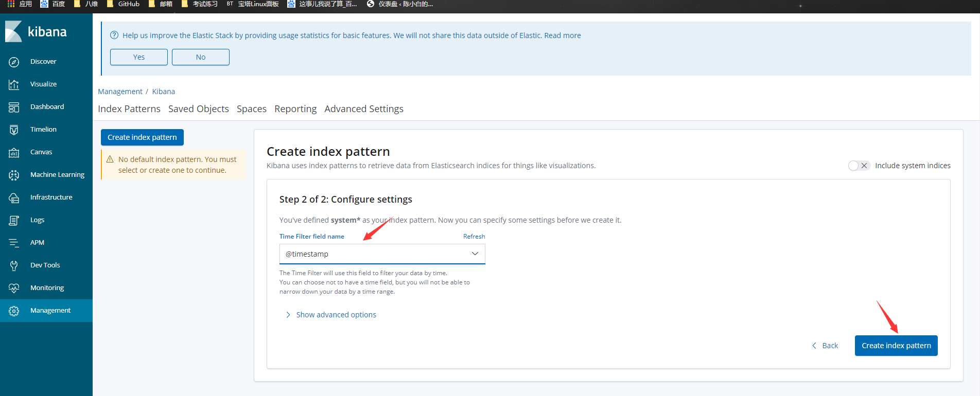The height and width of the screenshot is (396, 980).
Task: Open the Visualize chart icon
Action: 14,84
